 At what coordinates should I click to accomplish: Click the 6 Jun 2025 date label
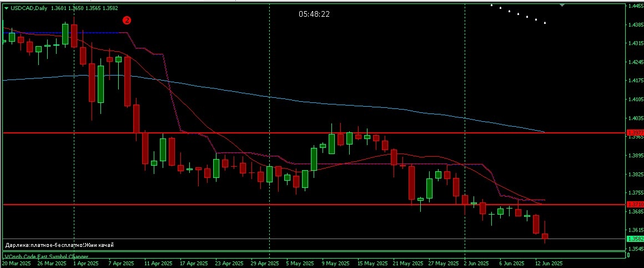click(512, 263)
